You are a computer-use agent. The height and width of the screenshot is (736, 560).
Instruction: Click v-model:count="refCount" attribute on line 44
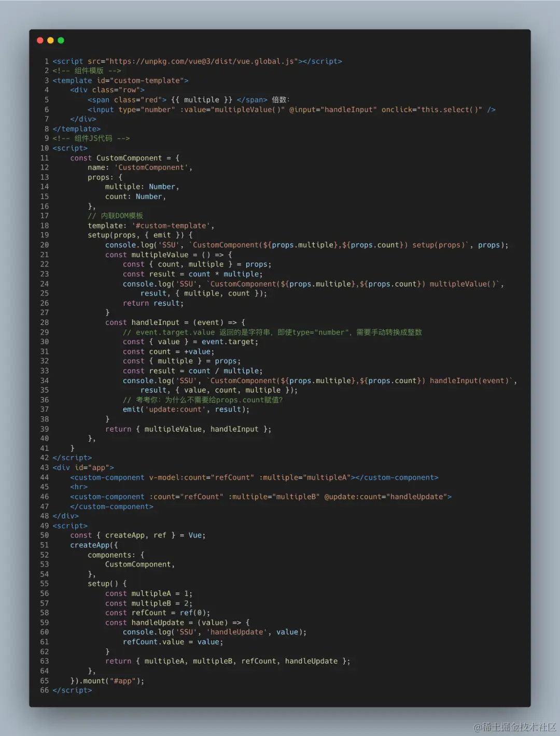[202, 478]
